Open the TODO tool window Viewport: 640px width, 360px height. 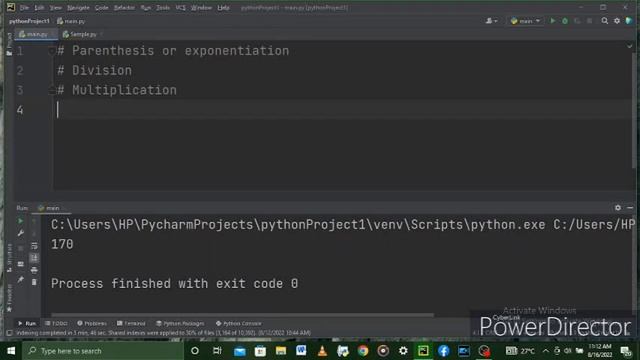pos(56,323)
